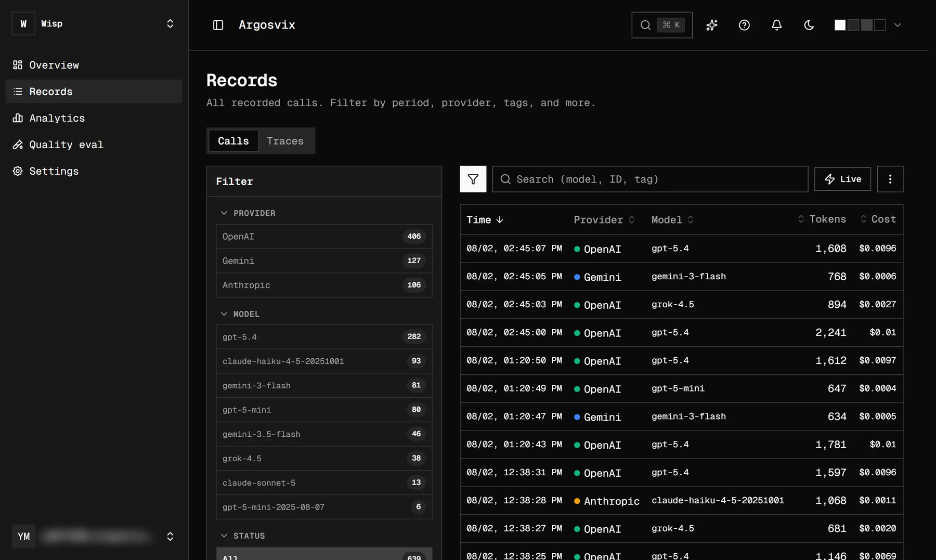
Task: Switch to the Traces tab
Action: coord(285,141)
